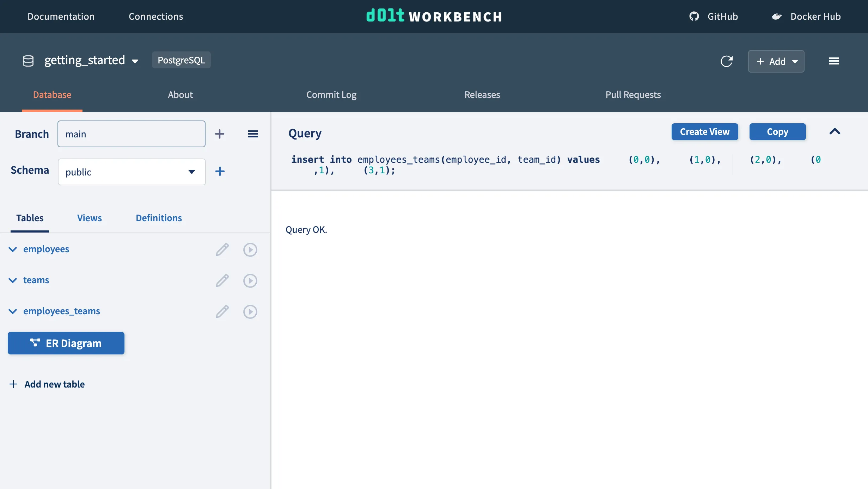
Task: Open the branch actions hamburger menu
Action: [253, 134]
